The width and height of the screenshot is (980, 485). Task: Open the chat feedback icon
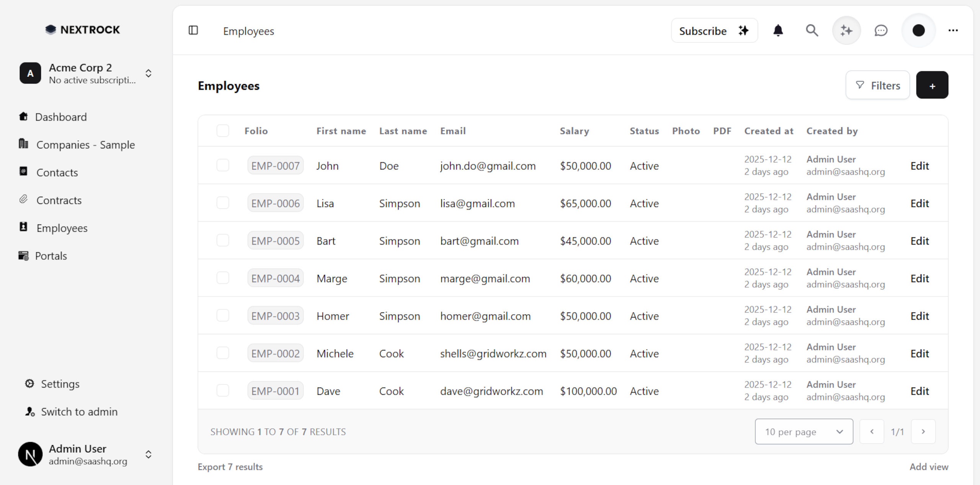point(881,31)
